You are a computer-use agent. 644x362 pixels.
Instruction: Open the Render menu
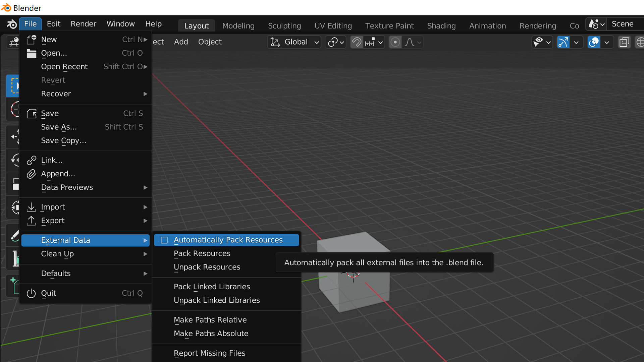point(84,24)
